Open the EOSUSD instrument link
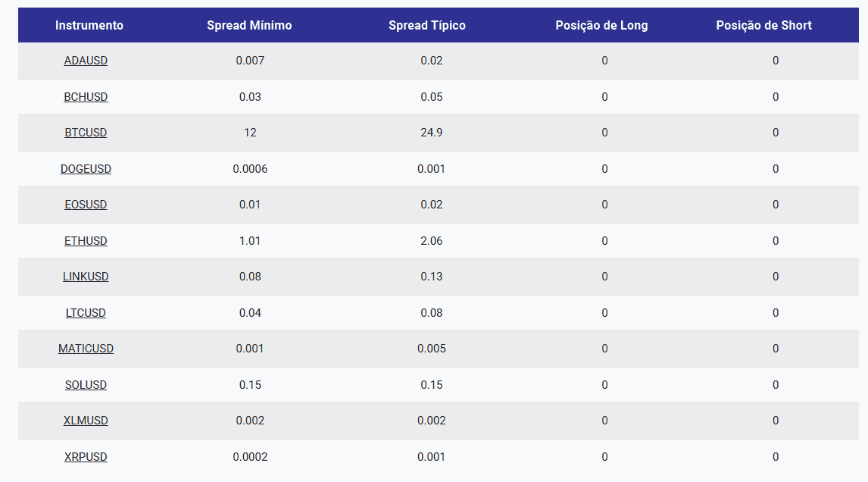 coord(86,205)
